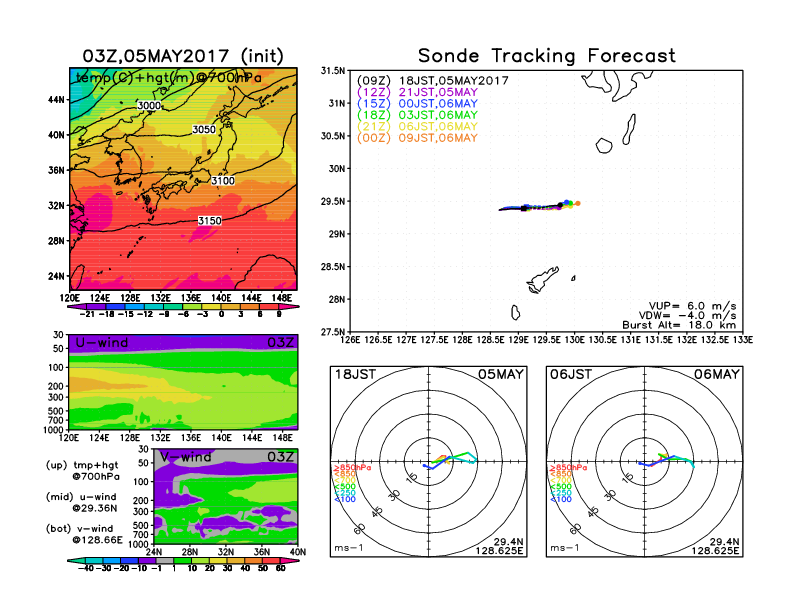Click magenta swatch right of 60 on wind colorbar

[x=290, y=560]
